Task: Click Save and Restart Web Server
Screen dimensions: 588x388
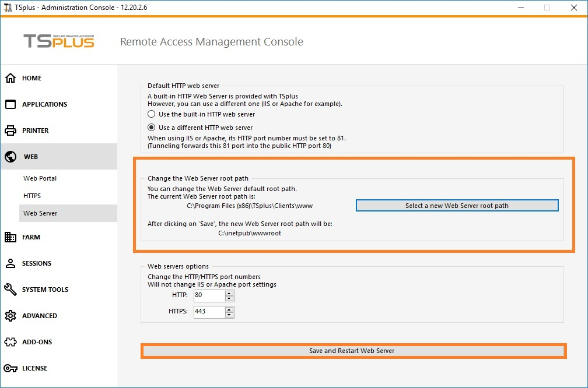Action: coord(352,351)
